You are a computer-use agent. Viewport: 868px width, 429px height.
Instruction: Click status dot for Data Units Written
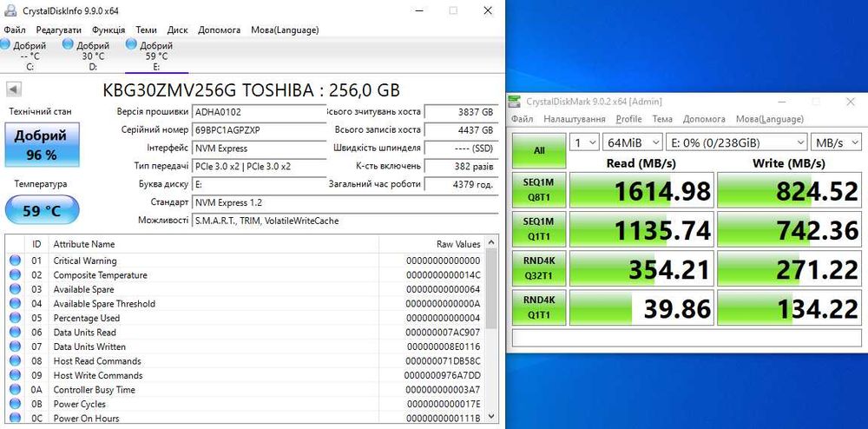15,346
